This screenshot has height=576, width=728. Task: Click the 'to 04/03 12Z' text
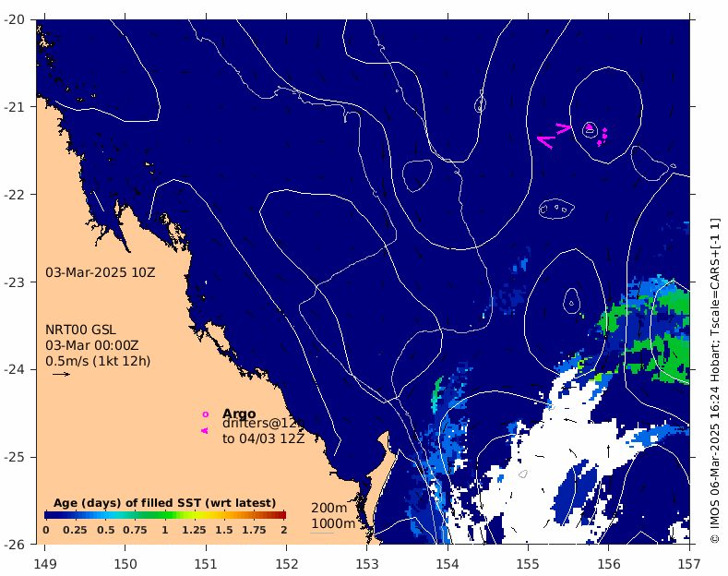click(x=263, y=438)
